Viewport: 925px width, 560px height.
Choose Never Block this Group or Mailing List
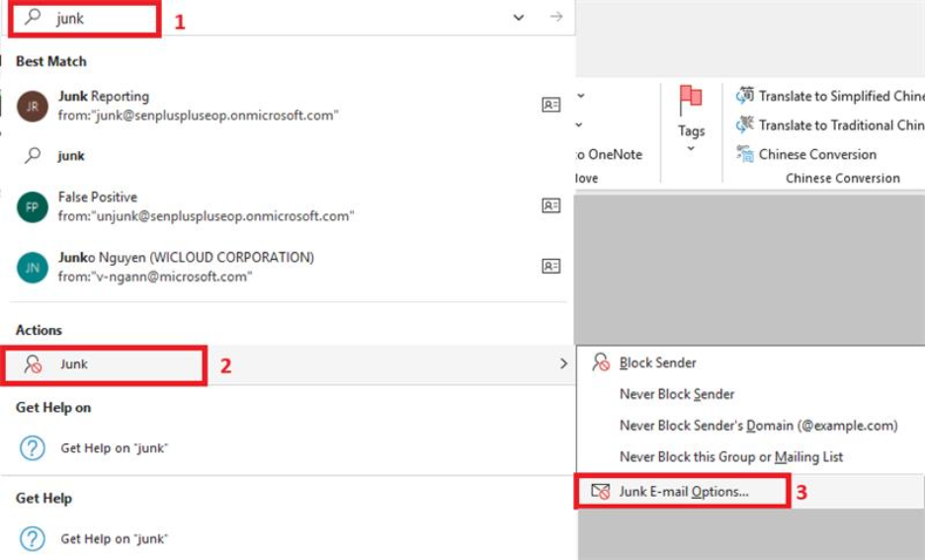(750, 456)
